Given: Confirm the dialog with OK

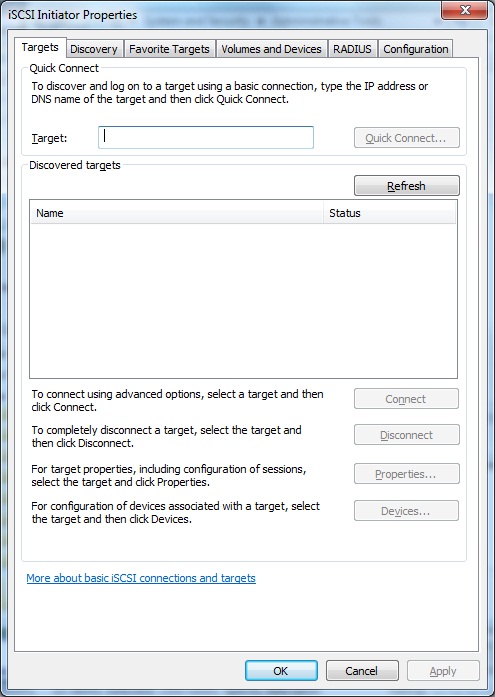Looking at the screenshot, I should [281, 671].
